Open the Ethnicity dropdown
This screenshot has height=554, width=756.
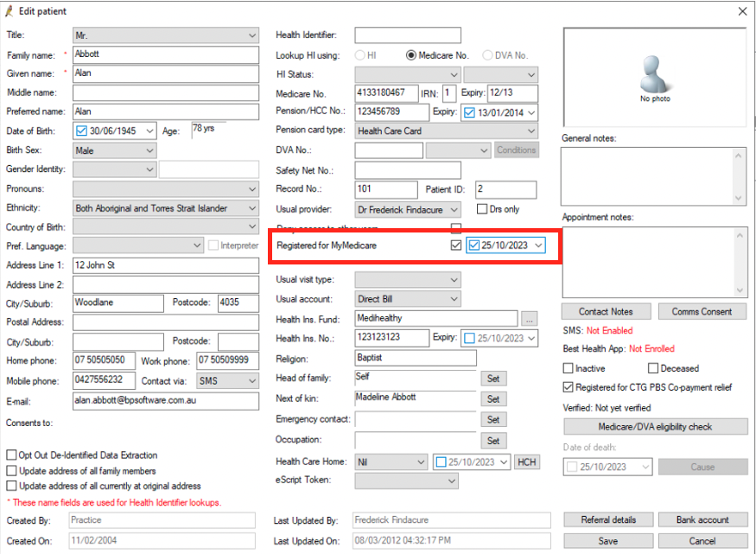tap(253, 208)
